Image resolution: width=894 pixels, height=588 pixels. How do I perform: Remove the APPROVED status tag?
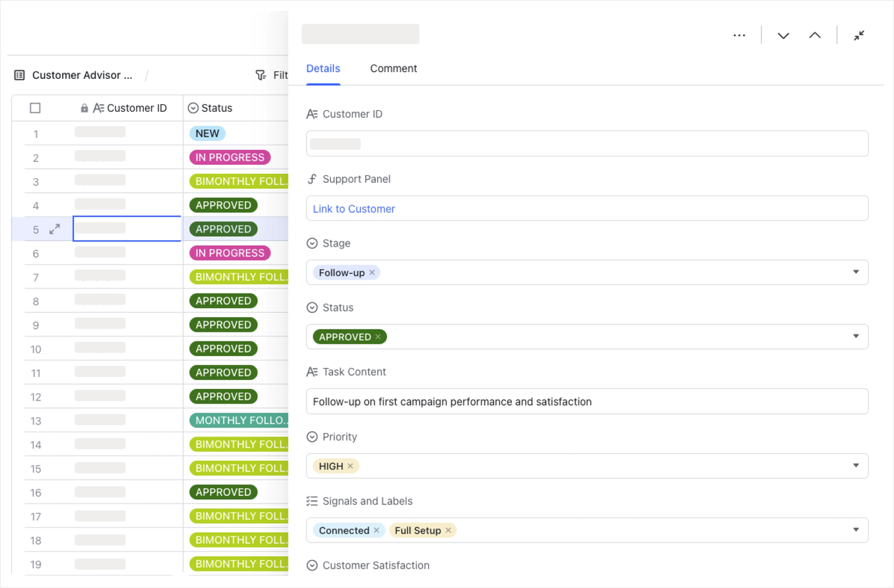pos(379,337)
